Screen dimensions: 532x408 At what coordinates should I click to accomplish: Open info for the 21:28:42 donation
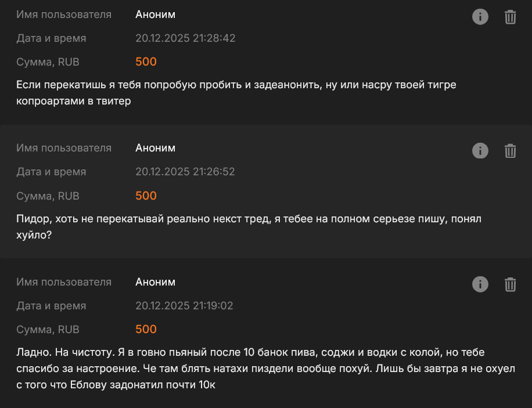pos(480,17)
